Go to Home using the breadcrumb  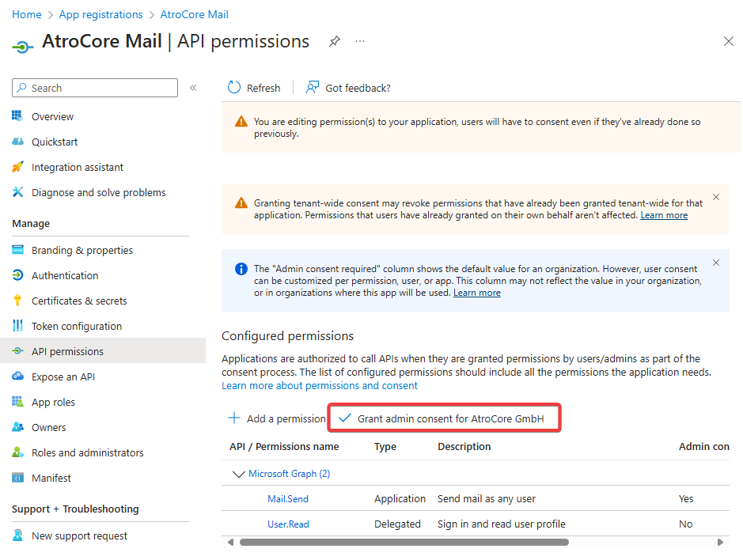(26, 13)
